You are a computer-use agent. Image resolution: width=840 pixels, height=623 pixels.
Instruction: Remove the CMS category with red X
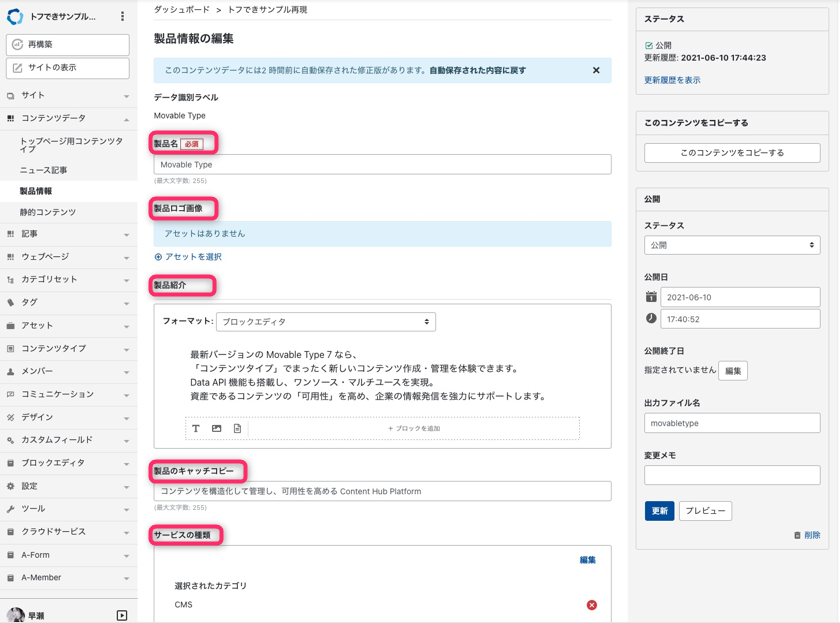591,605
